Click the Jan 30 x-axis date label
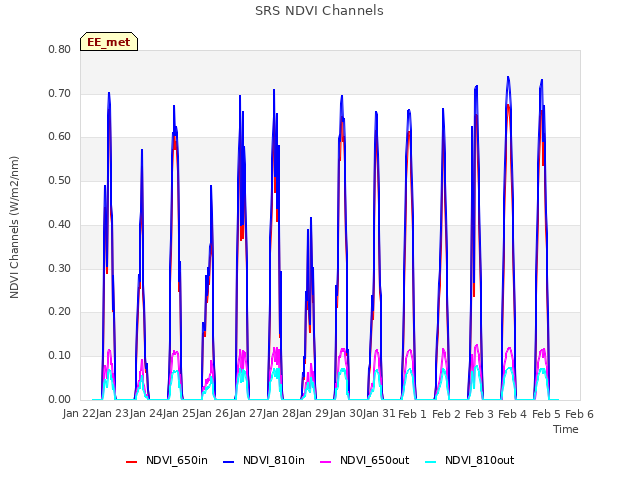 346,414
